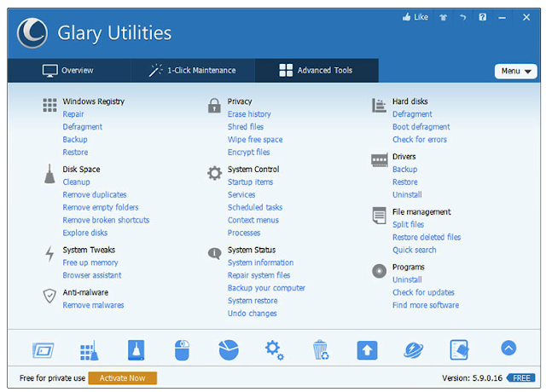Launch the disk cleaner broom tile icon

click(x=136, y=350)
